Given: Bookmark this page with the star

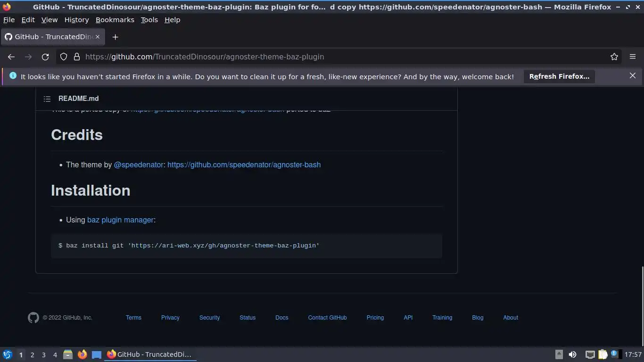Looking at the screenshot, I should pos(614,57).
